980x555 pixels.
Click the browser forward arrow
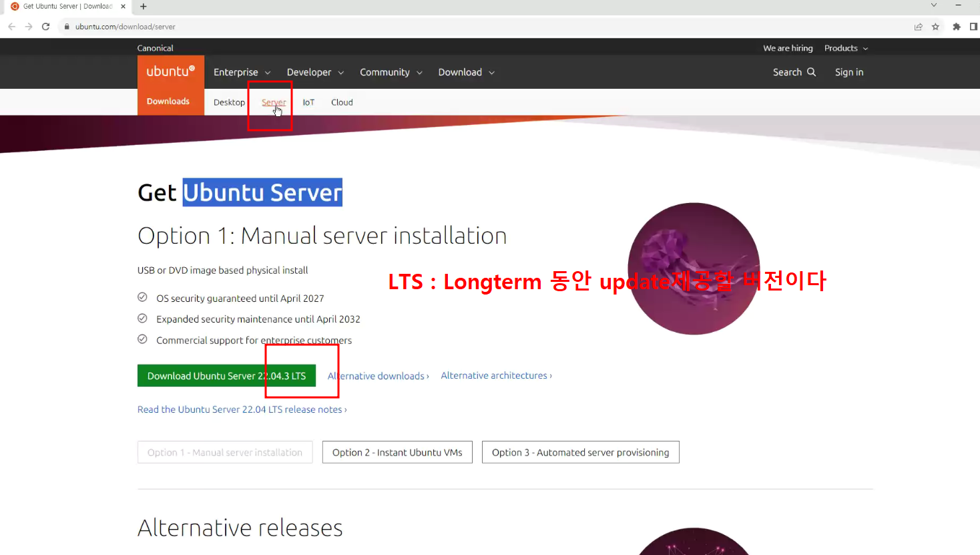point(29,27)
